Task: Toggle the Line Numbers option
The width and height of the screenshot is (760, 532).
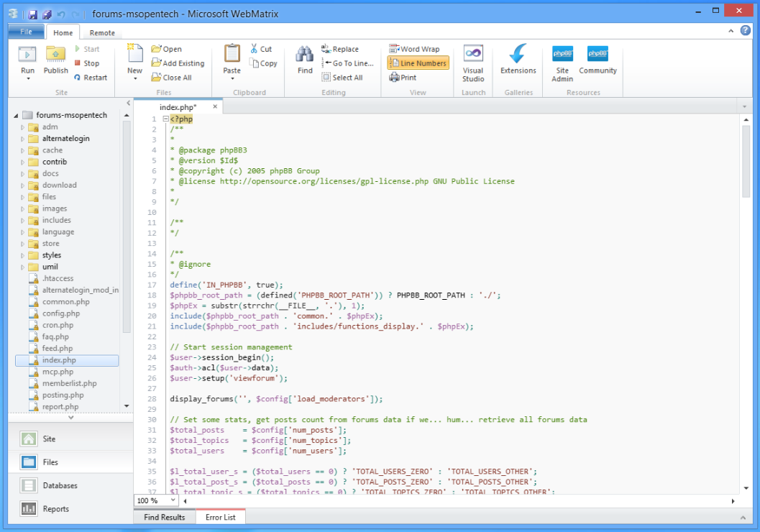Action: coord(418,63)
